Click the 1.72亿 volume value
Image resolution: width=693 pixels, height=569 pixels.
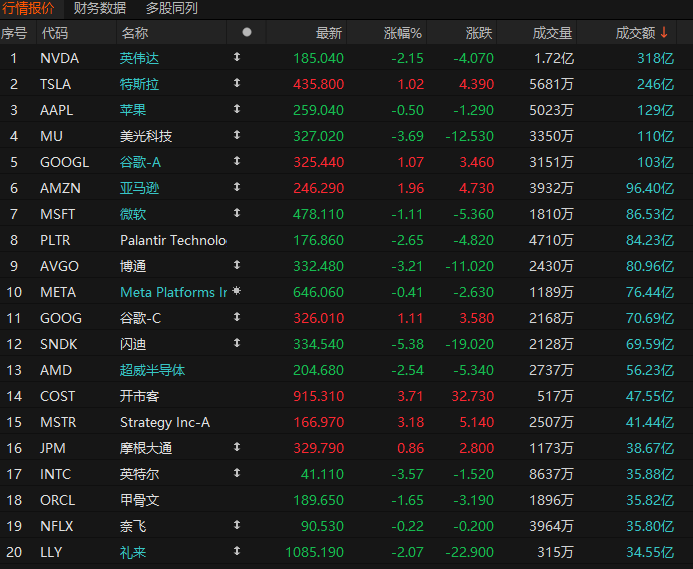click(554, 58)
